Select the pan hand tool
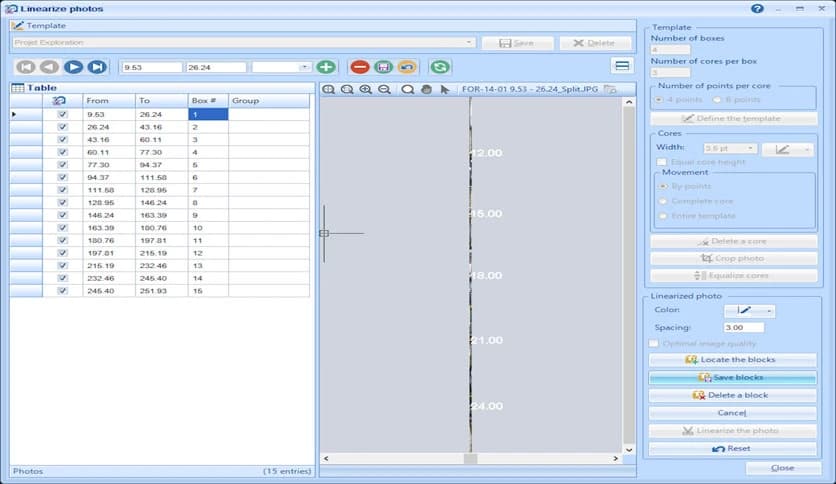This screenshot has width=836, height=484. pyautogui.click(x=427, y=89)
